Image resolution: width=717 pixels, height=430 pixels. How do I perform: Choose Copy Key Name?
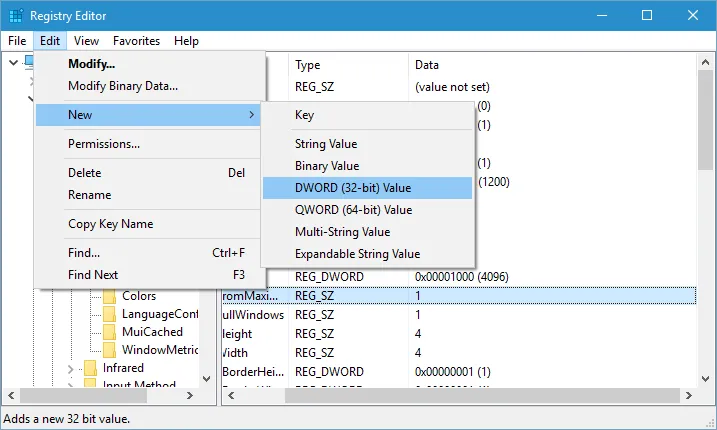click(150, 224)
